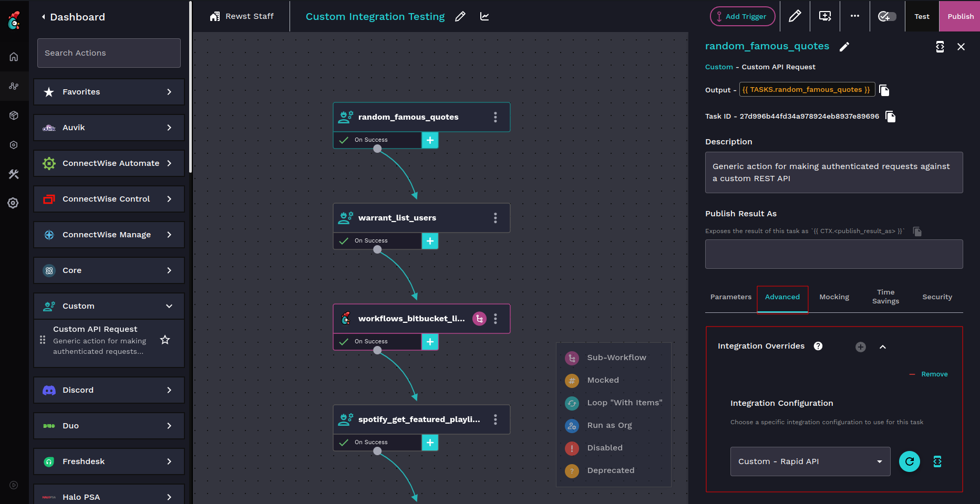Refresh the integration configuration list
Screen dimensions: 980x504
tap(909, 461)
